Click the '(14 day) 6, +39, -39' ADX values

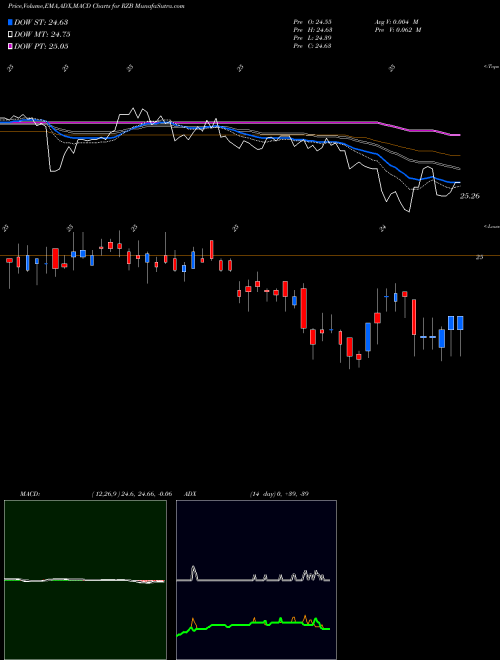click(x=279, y=494)
